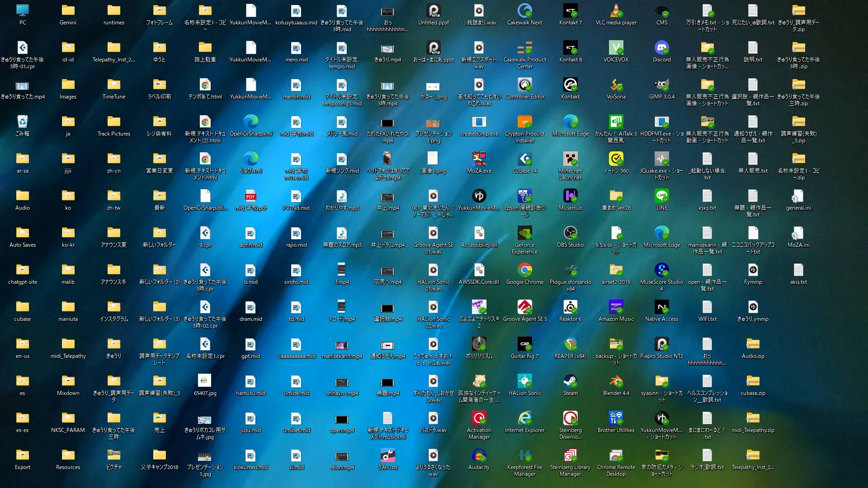Select the Recycle Bin icon
Viewport: 868px width, 488px height.
(22, 122)
